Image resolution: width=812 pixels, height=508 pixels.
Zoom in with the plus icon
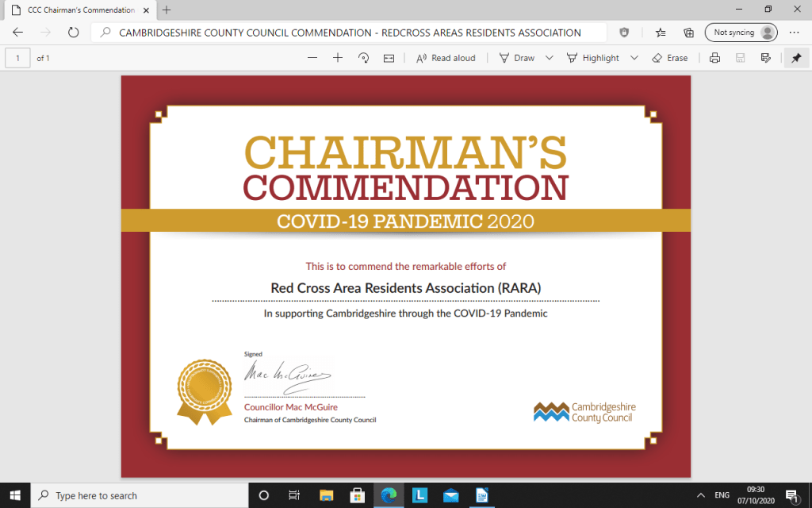pyautogui.click(x=338, y=58)
